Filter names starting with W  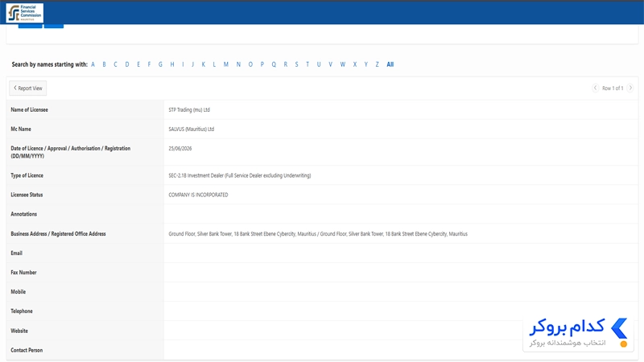click(343, 64)
